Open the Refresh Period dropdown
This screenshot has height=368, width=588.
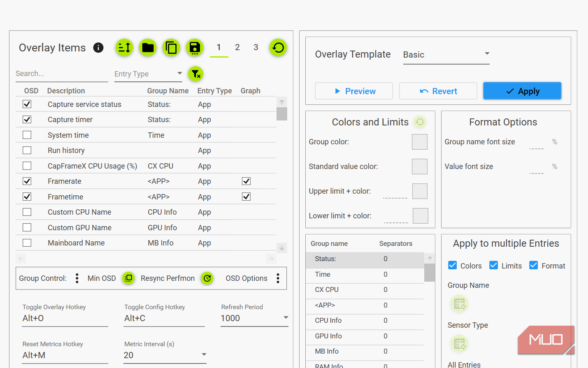coord(254,318)
